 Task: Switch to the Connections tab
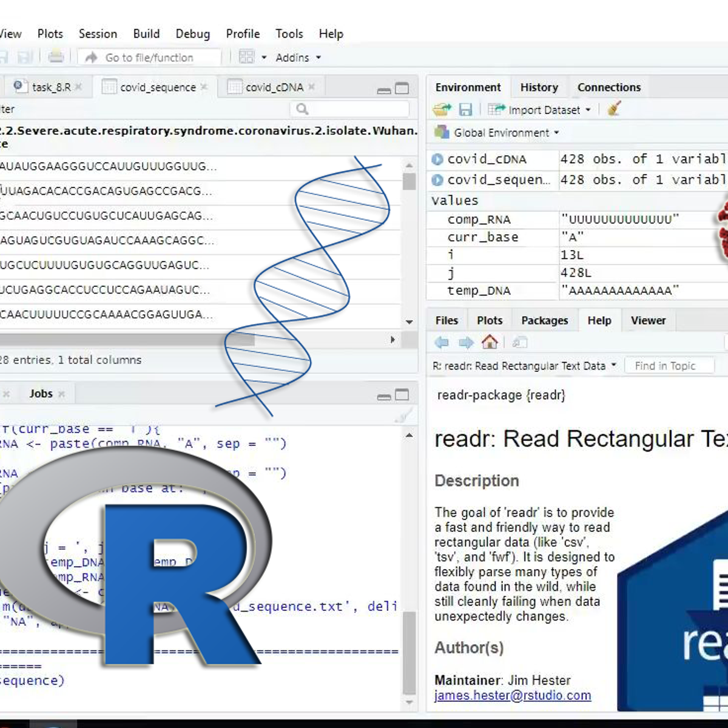[609, 87]
